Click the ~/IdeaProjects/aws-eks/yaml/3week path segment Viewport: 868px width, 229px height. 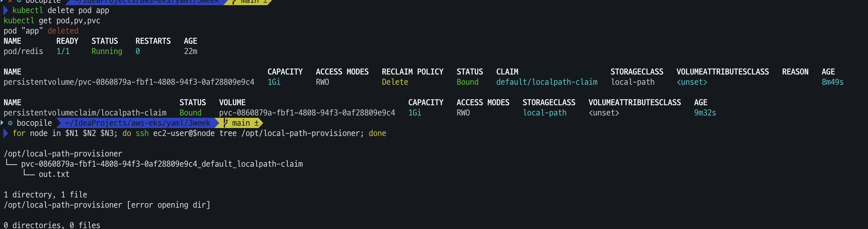pyautogui.click(x=138, y=123)
